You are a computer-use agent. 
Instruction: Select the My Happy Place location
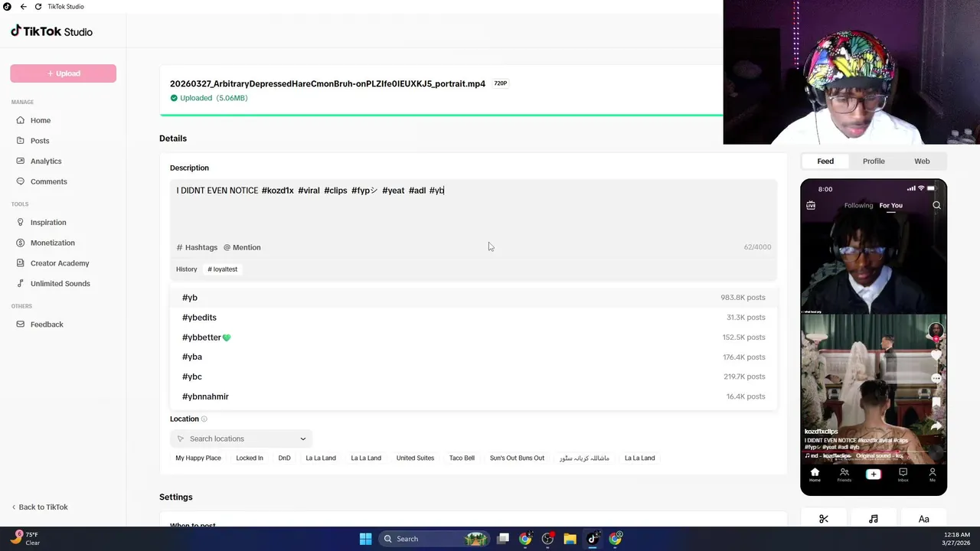(x=198, y=458)
